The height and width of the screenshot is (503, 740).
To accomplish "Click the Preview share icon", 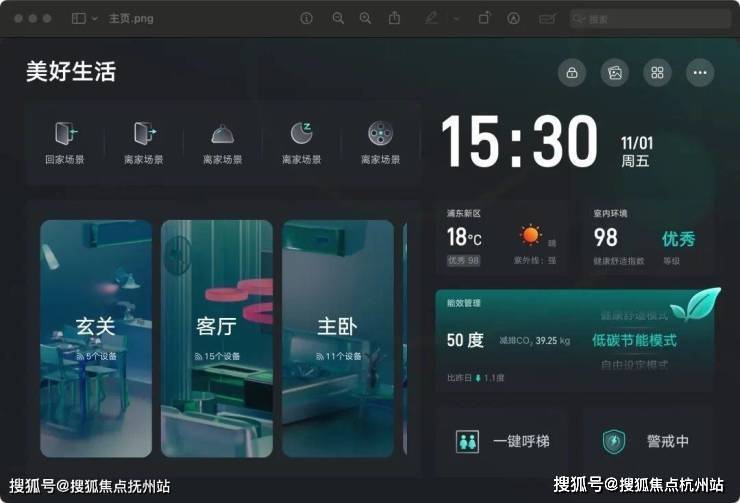I will tap(394, 18).
